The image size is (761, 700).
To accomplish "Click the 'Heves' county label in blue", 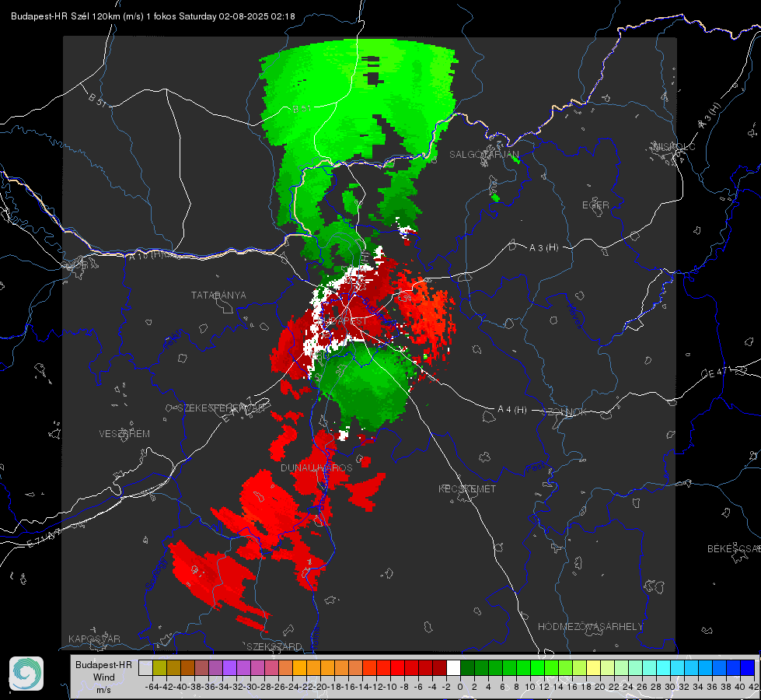I will point(575,315).
